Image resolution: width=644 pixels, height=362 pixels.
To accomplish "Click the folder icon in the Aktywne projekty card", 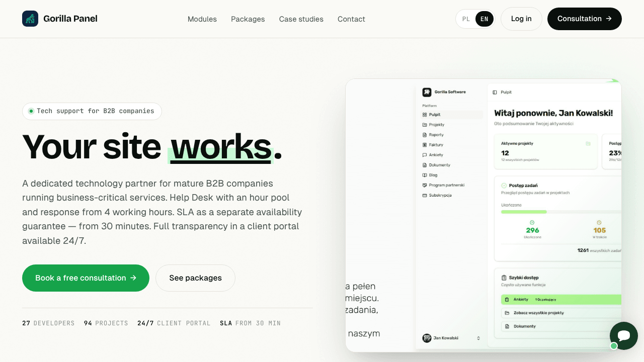I will tap(588, 143).
